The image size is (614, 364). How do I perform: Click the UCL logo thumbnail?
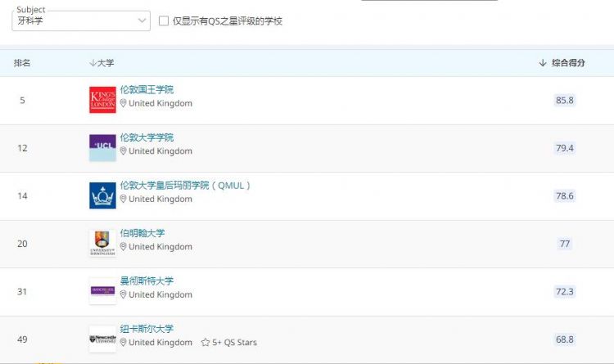coord(102,147)
